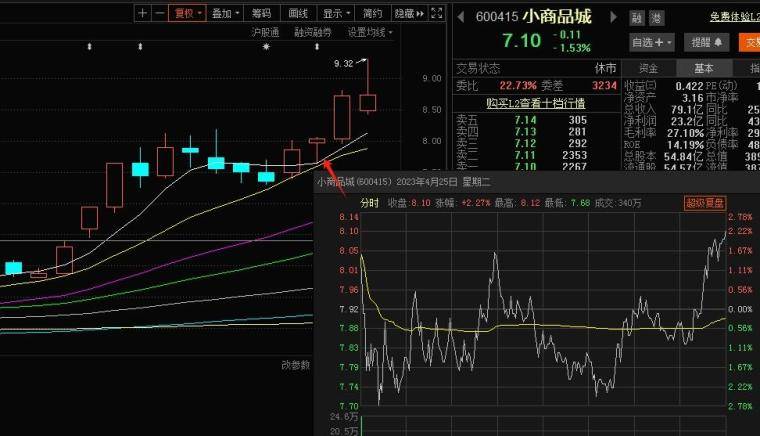The image size is (760, 436).
Task: Toggle the 沪股通 indicator
Action: click(x=265, y=32)
